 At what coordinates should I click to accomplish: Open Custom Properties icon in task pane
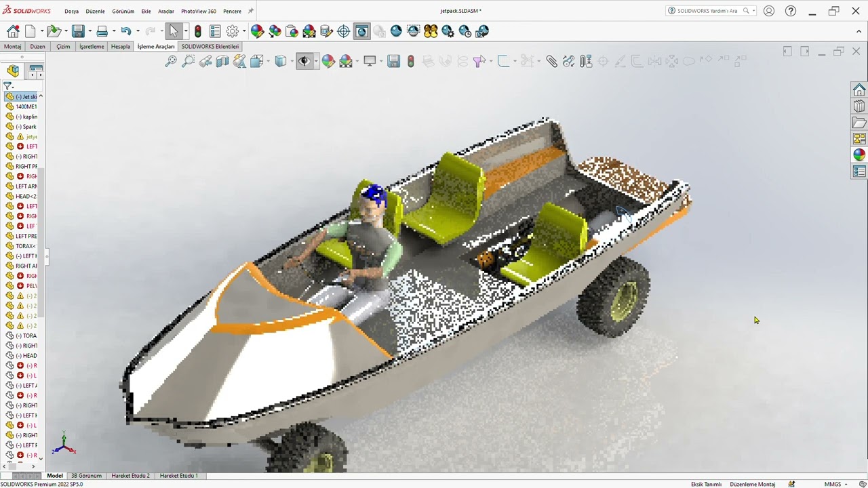pyautogui.click(x=859, y=171)
